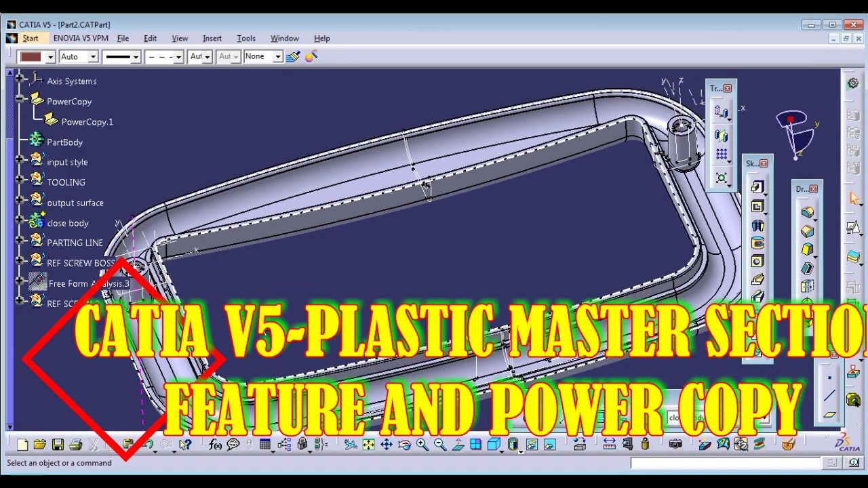Select the Pad tool icon
This screenshot has width=868, height=488.
(757, 187)
